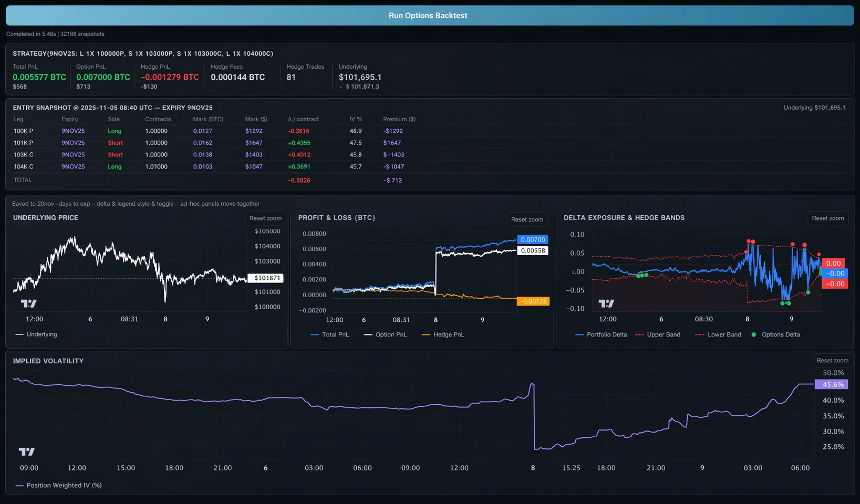Click the Mark (BTC) column header
This screenshot has width=860, height=504.
[208, 119]
